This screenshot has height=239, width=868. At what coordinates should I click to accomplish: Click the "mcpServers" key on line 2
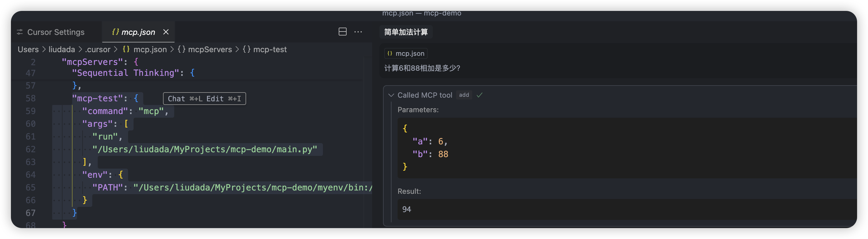pos(92,62)
